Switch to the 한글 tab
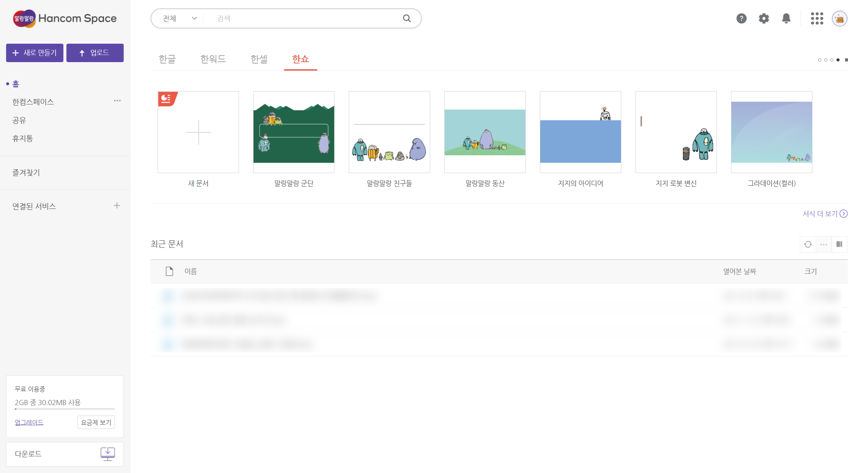This screenshot has width=868, height=473. [x=167, y=59]
